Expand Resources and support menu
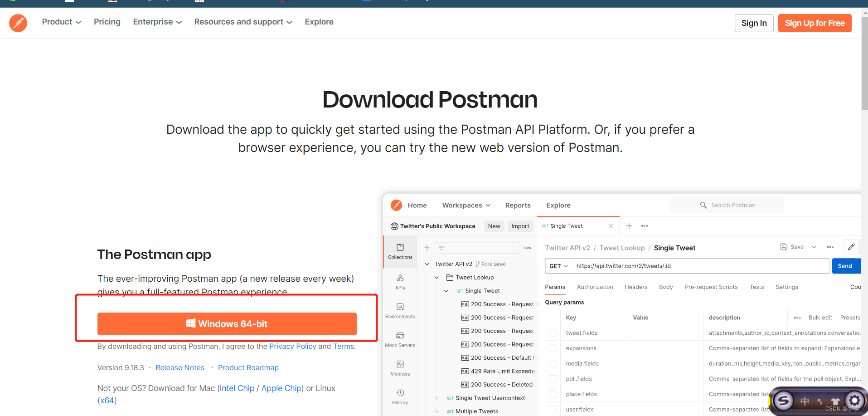Image resolution: width=868 pixels, height=416 pixels. coord(243,22)
